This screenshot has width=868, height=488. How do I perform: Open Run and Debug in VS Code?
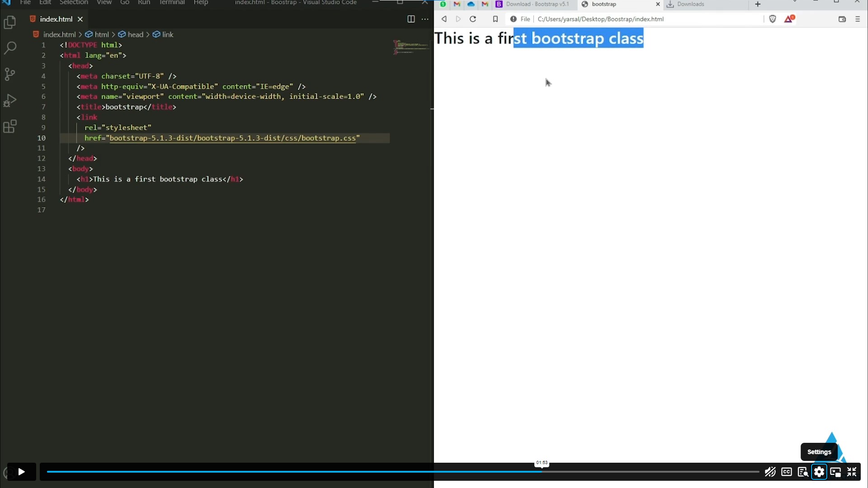click(9, 100)
